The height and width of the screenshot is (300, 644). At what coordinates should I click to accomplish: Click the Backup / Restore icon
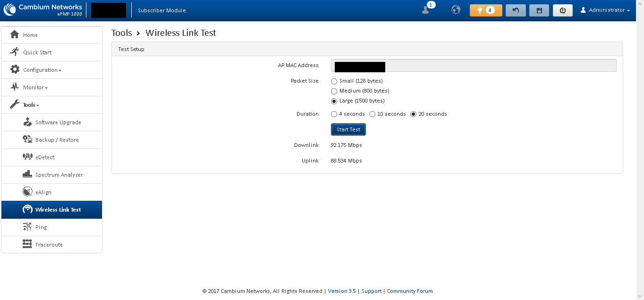[27, 139]
